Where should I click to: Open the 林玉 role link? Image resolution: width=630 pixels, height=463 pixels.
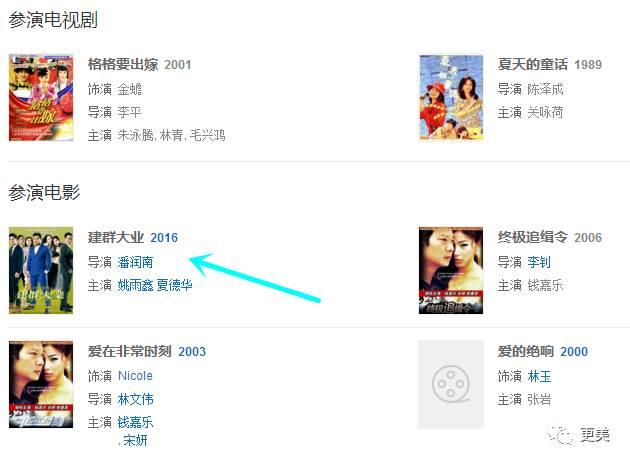(539, 377)
